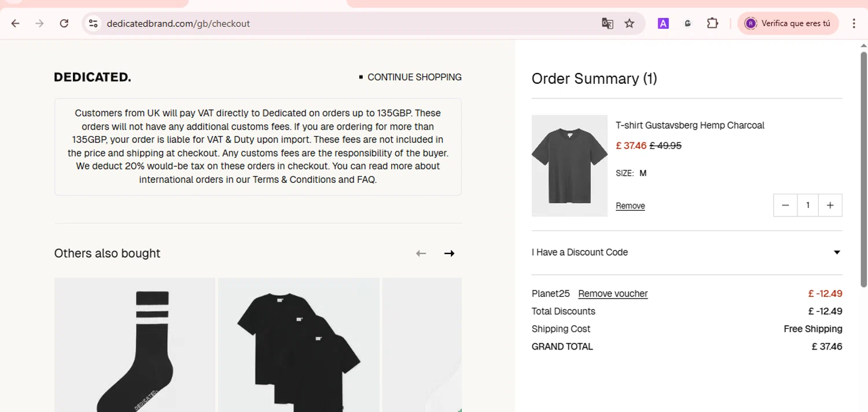The image size is (868, 412).
Task: Show previous items in Others also bought
Action: point(421,253)
